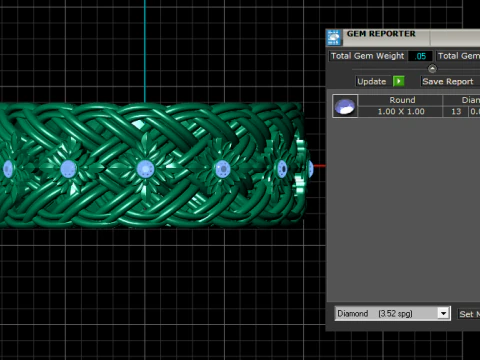Click the Total Gem Weight value field
Screen dimensions: 480x360
[x=420, y=56]
